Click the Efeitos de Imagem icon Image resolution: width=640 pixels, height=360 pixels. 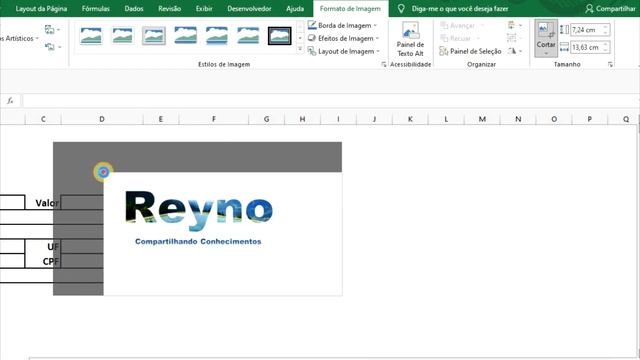pos(312,38)
